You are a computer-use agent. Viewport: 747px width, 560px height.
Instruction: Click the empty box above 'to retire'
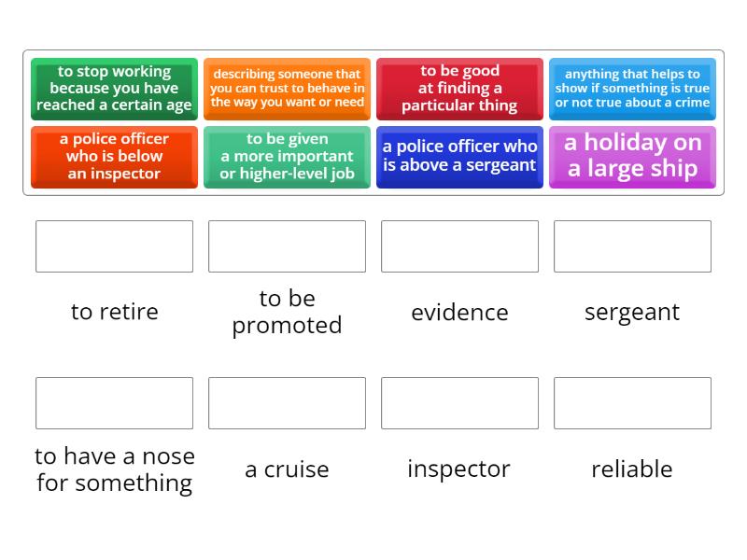(114, 246)
